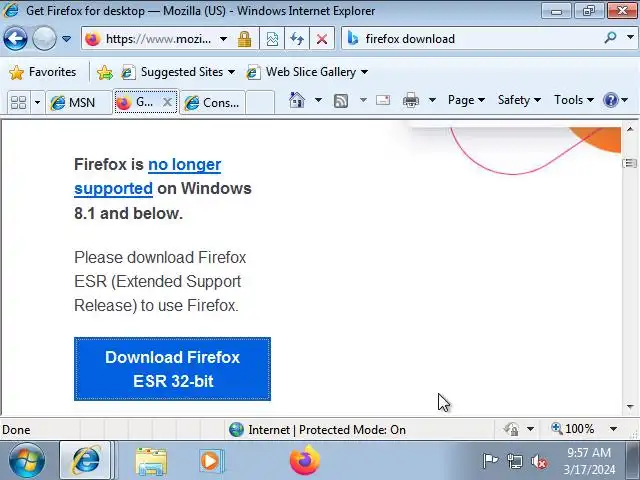Click Internet Explorer taskbar button
The width and height of the screenshot is (640, 480).
click(85, 460)
